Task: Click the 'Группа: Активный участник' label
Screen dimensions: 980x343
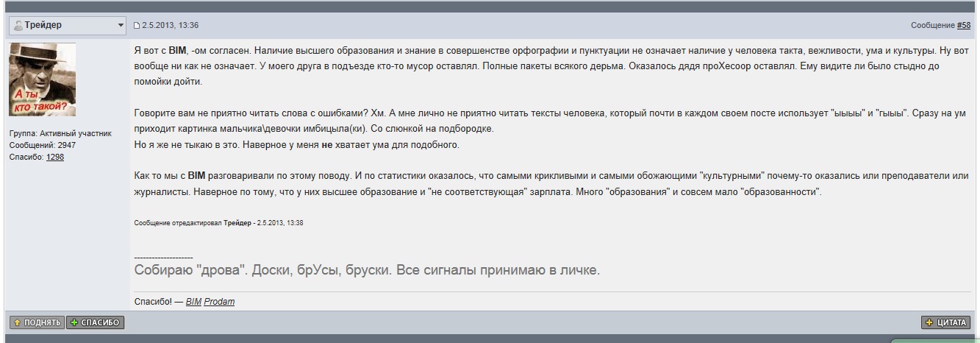Action: pyautogui.click(x=60, y=133)
